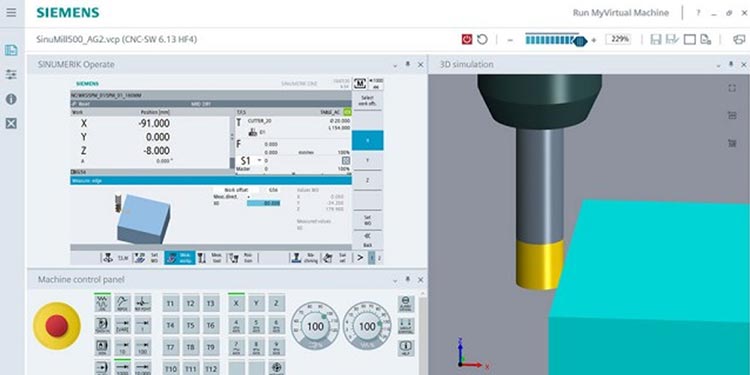The width and height of the screenshot is (750, 375).
Task: Select the Z axis key on control panel
Action: pos(276,303)
